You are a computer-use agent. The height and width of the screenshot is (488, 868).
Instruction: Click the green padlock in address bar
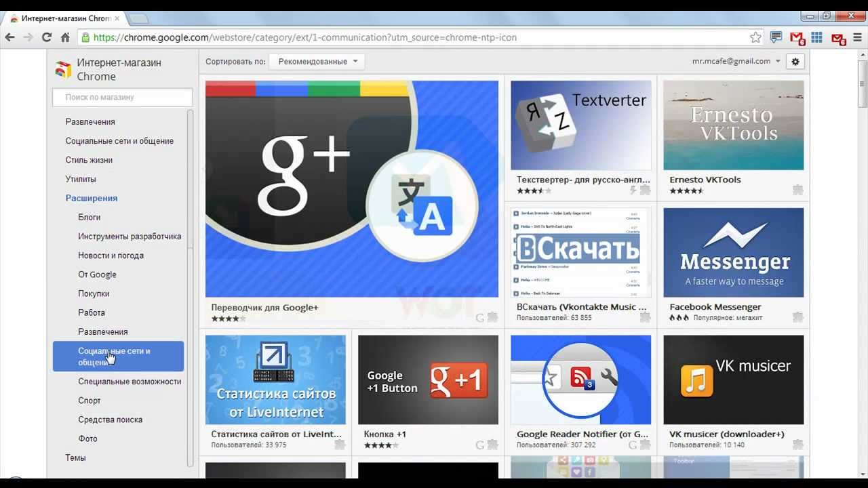coord(85,38)
